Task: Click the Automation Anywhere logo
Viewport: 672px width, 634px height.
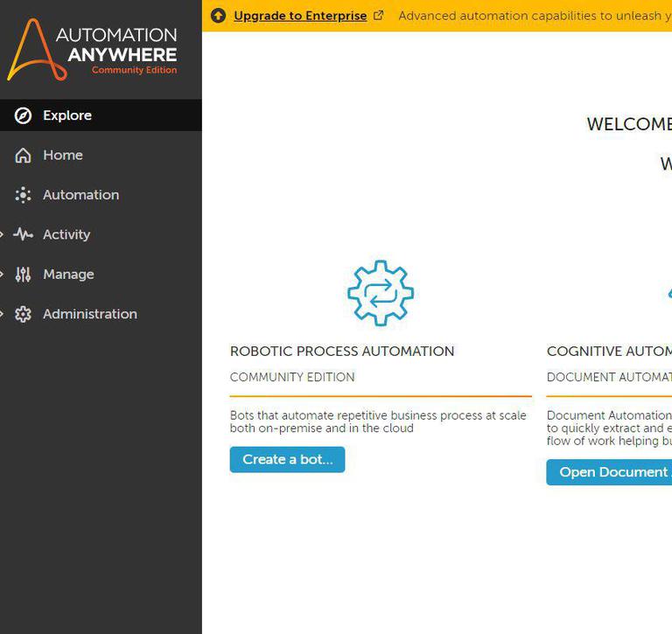Action: click(x=92, y=49)
